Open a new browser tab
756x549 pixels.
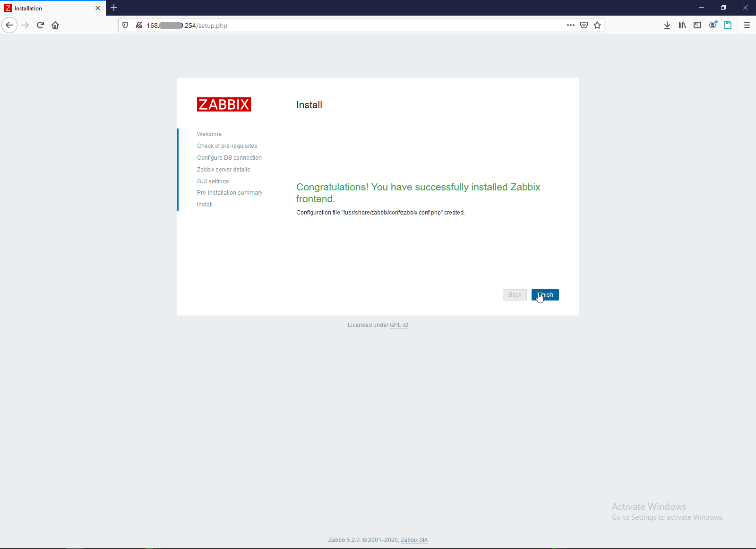pos(114,8)
